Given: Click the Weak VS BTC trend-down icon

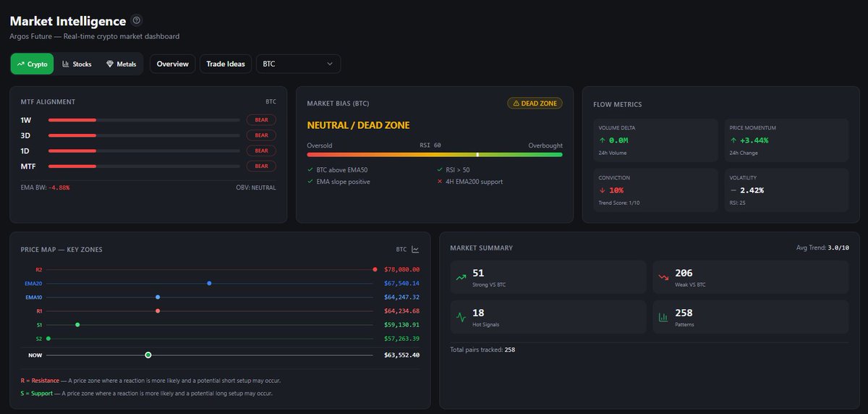Looking at the screenshot, I should (x=663, y=277).
